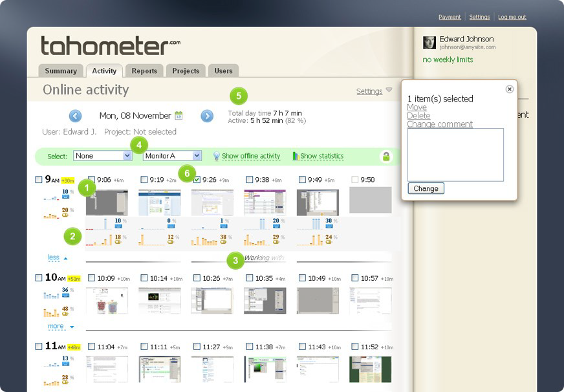Click keyboard icon under 9 AM hour
This screenshot has height=392, width=564.
[x=65, y=197]
